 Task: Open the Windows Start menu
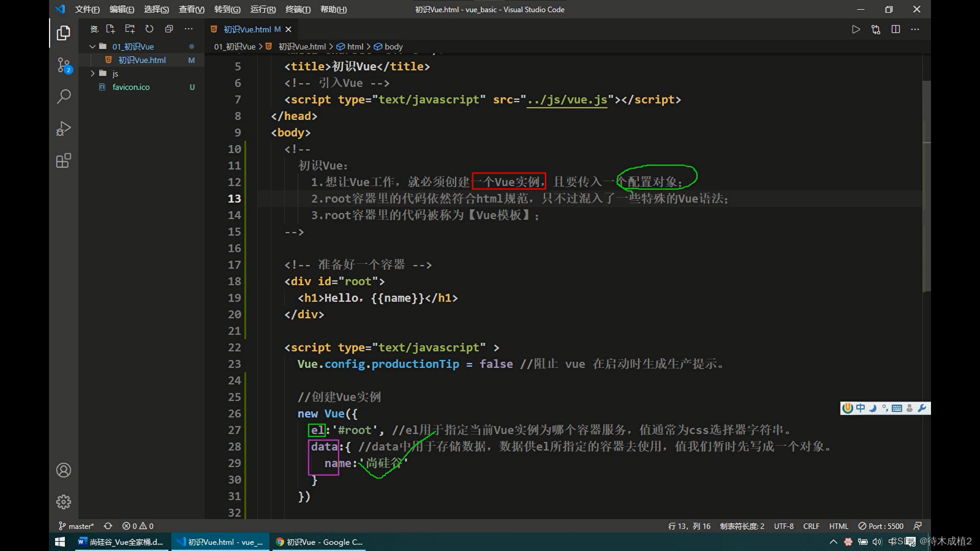point(60,542)
